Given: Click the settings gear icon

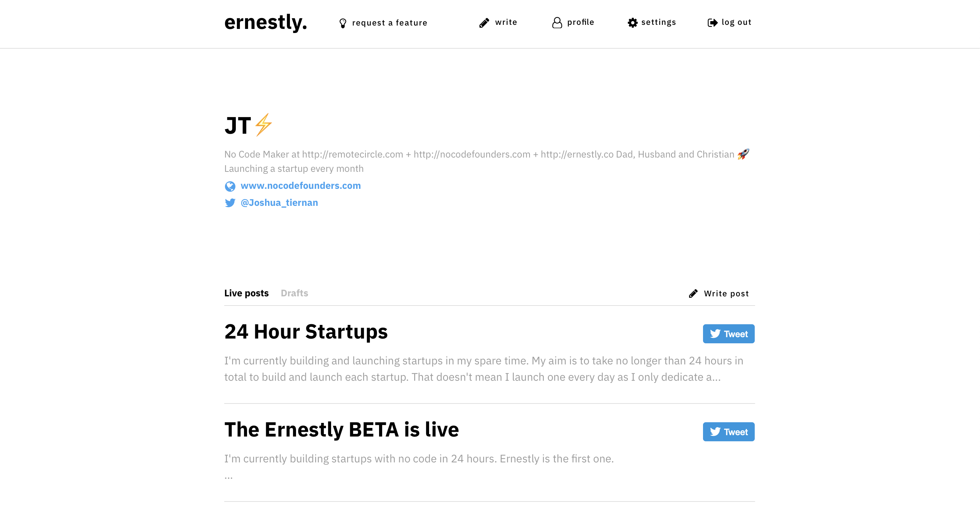Looking at the screenshot, I should tap(632, 23).
